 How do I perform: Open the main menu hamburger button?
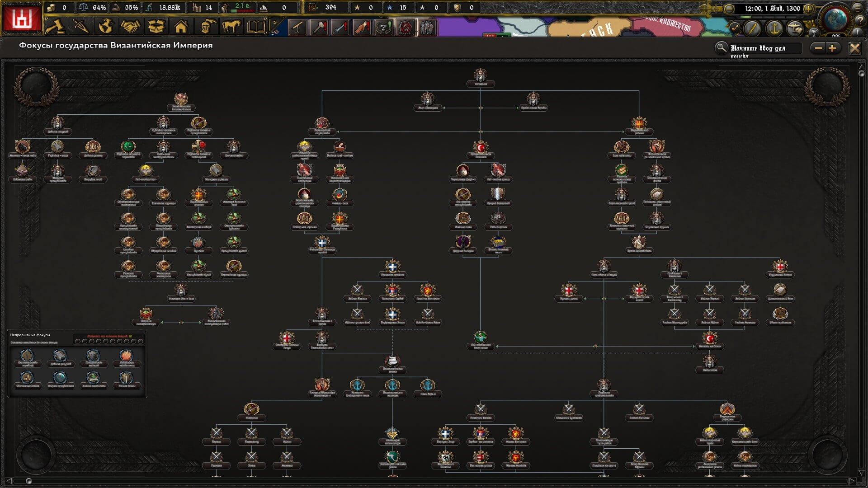[858, 8]
